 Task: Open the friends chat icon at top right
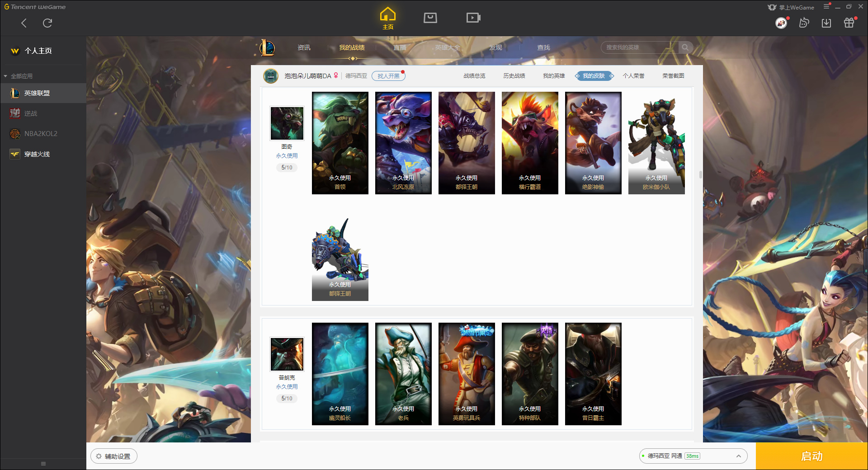point(804,23)
